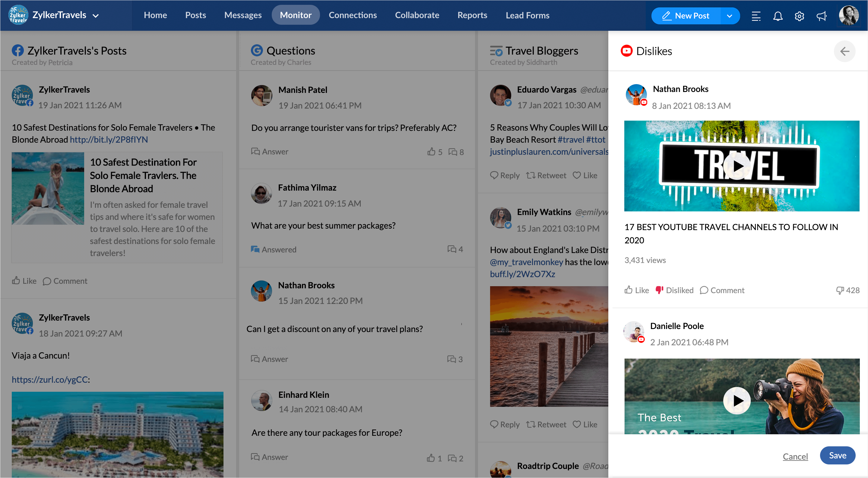Click thumbs-up icon on Manish Patel question

point(431,152)
